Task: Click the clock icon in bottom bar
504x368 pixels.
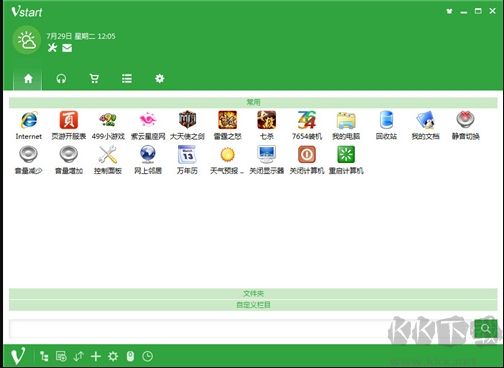Action: pos(147,356)
